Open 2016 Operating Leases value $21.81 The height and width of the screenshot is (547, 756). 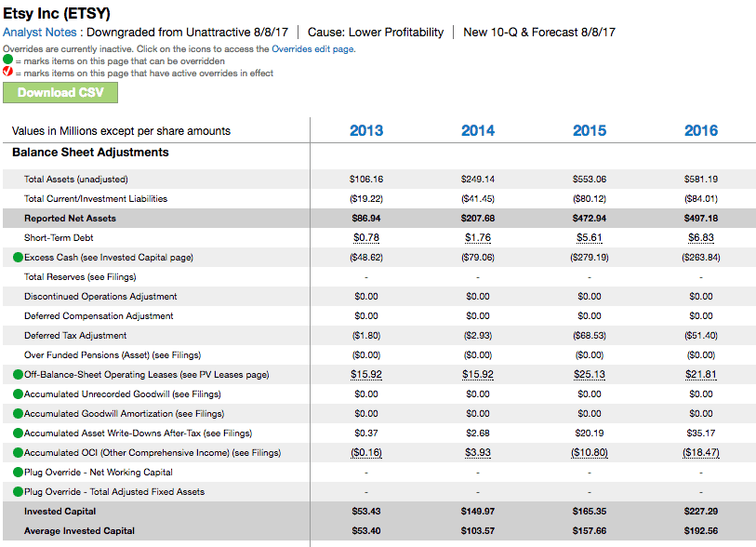(x=701, y=375)
